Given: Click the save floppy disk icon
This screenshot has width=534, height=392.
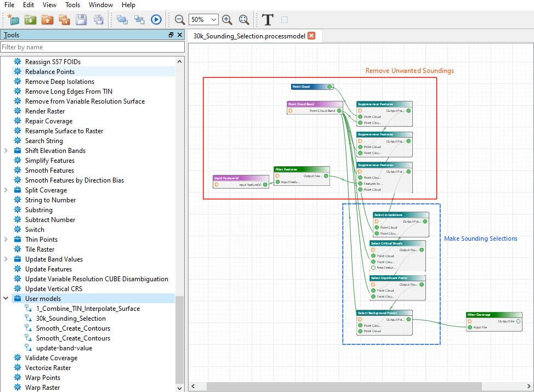Looking at the screenshot, I should pyautogui.click(x=81, y=20).
